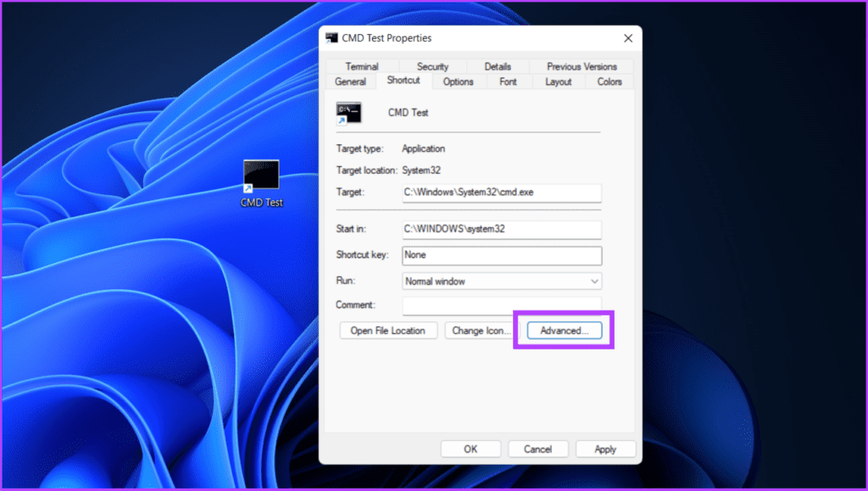This screenshot has width=868, height=491.
Task: Click the CMD icon inside the Properties dialog
Action: [x=349, y=111]
